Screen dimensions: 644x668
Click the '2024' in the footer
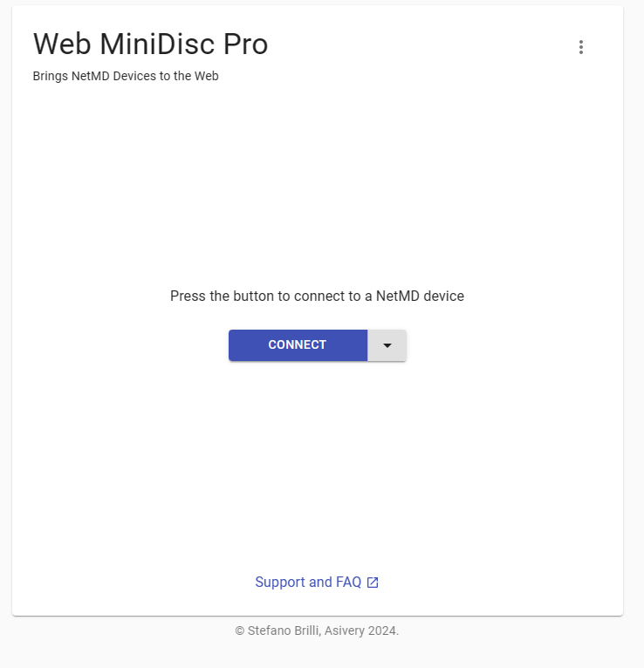click(383, 631)
